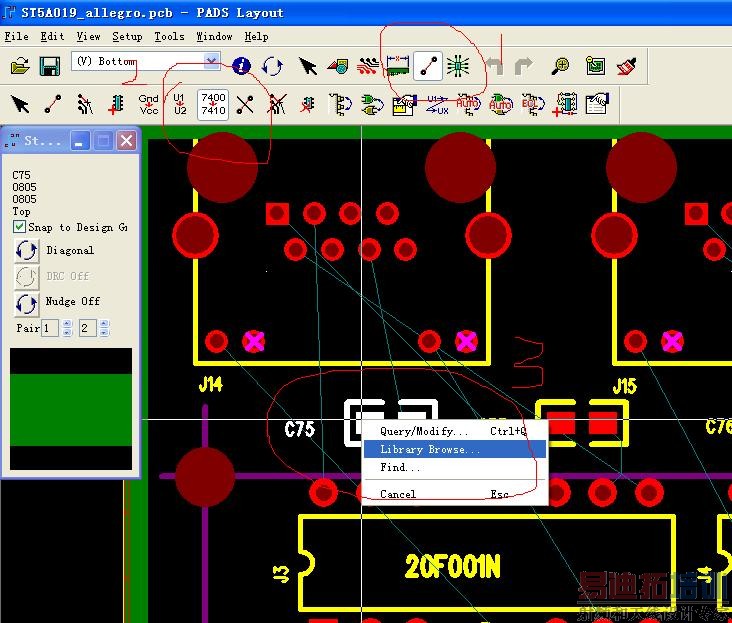Image resolution: width=732 pixels, height=623 pixels.
Task: Click the zoom magnifier toolbar icon
Action: pyautogui.click(x=561, y=66)
